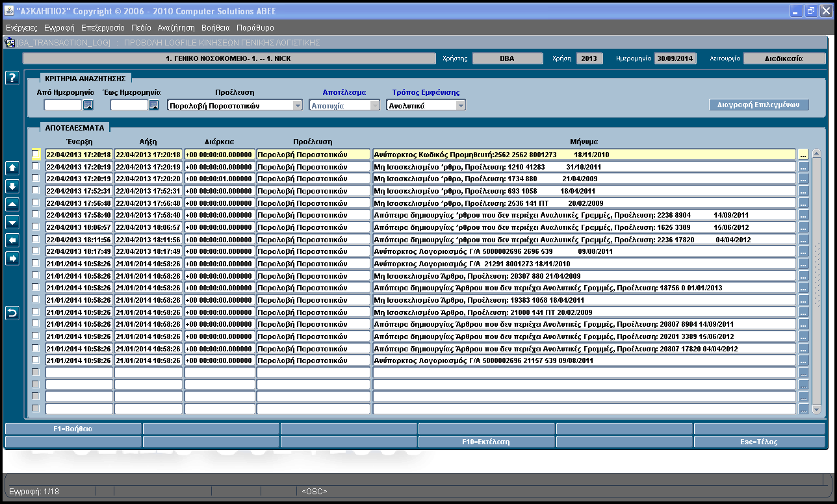
Task: Click the left arrow previous block icon
Action: tap(12, 240)
